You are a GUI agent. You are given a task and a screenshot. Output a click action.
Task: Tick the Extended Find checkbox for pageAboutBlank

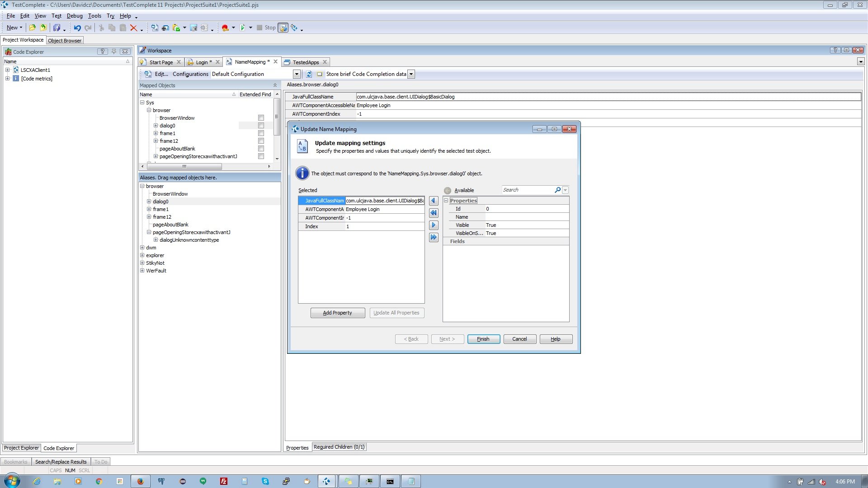pyautogui.click(x=261, y=149)
